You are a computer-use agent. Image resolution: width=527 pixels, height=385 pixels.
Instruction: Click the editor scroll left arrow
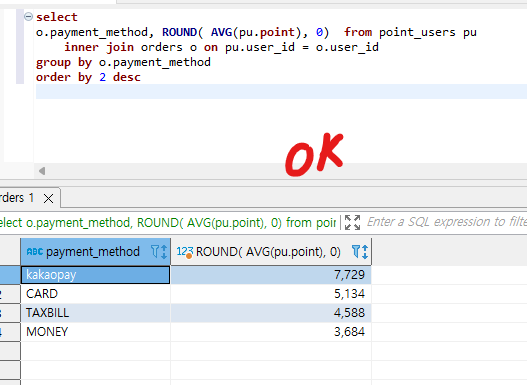[42, 171]
